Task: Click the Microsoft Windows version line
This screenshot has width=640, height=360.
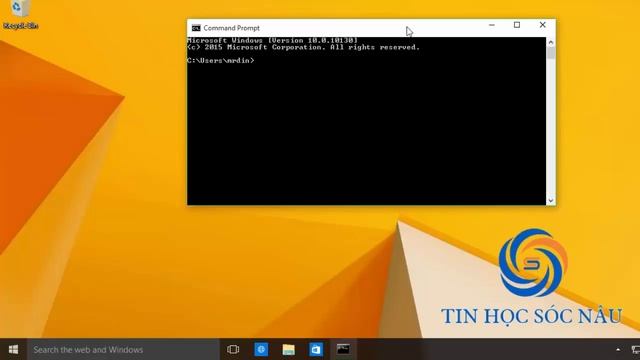Action: tap(272, 40)
